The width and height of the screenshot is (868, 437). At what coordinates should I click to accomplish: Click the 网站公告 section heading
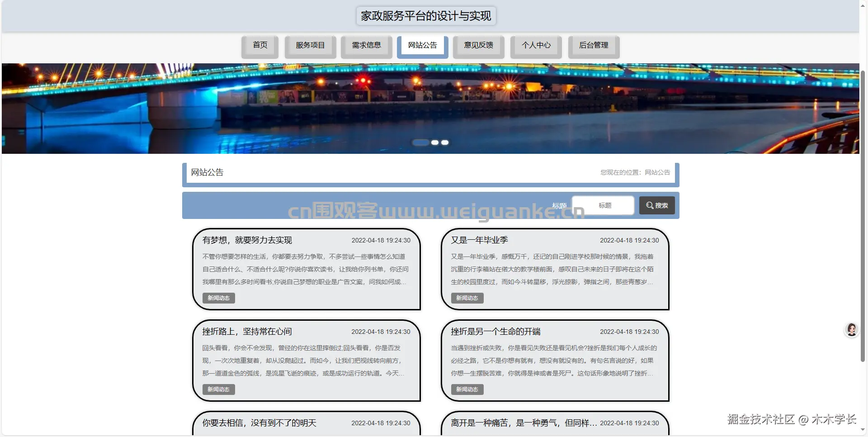click(207, 172)
